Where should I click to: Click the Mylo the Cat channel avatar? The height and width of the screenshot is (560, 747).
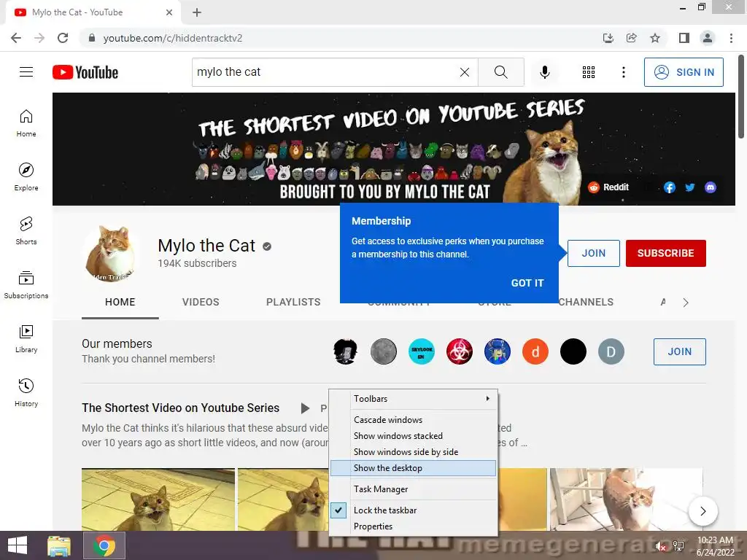(x=110, y=253)
